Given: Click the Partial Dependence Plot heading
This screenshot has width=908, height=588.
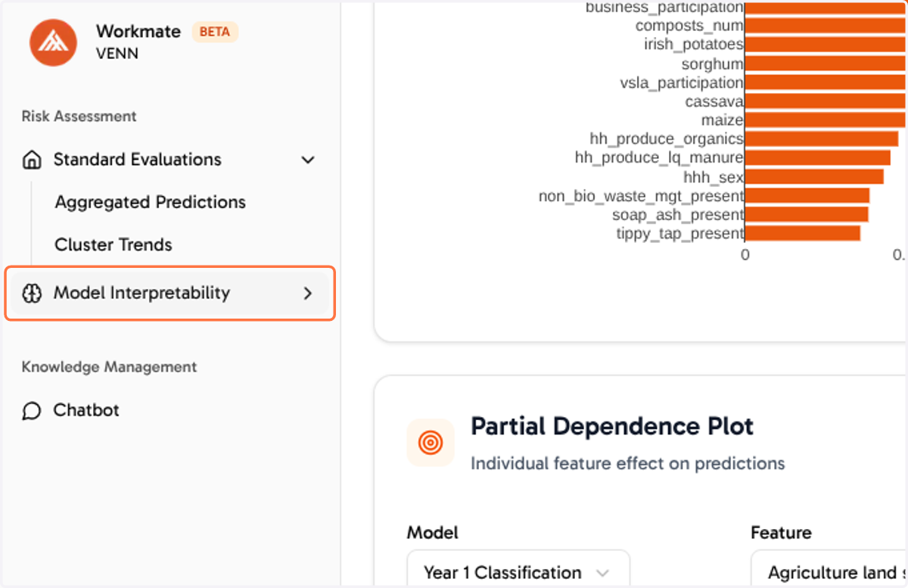Looking at the screenshot, I should (612, 426).
